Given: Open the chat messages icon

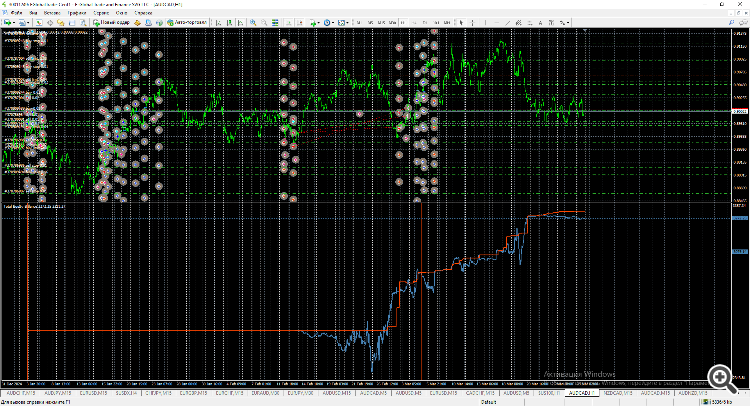Looking at the screenshot, I should tap(743, 22).
